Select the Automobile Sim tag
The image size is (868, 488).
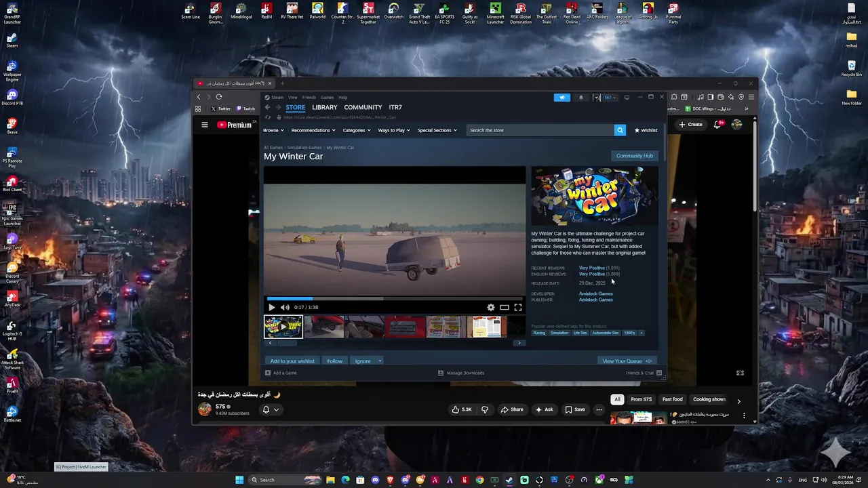(x=606, y=333)
